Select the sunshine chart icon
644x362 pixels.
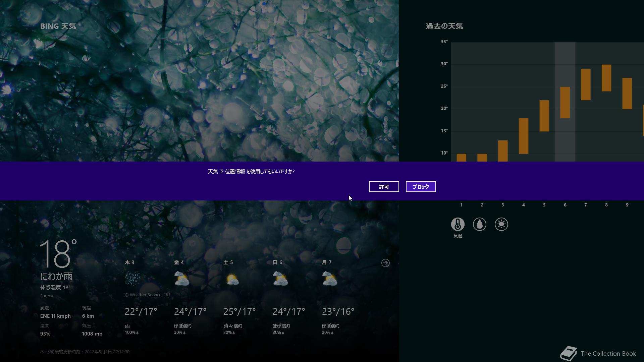(501, 224)
